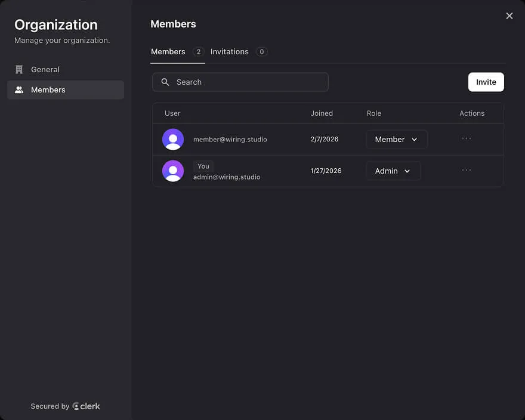Screen dimensions: 525x420
Task: Click the Members count badge showing 2
Action: (x=198, y=52)
